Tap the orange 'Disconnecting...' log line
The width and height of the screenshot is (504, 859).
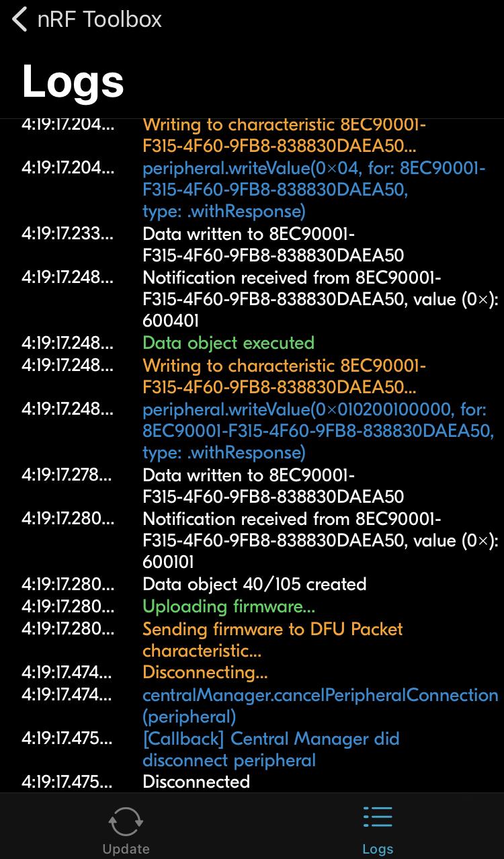tap(205, 672)
